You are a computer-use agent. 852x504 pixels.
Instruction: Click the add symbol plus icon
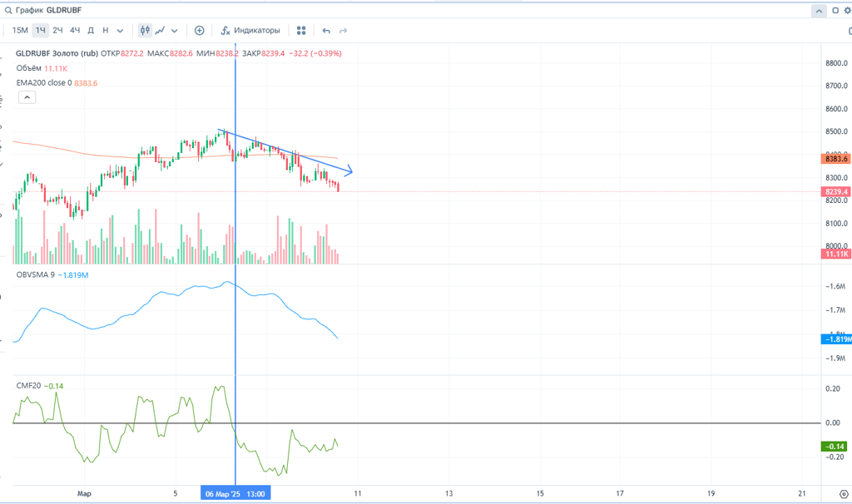tap(200, 31)
